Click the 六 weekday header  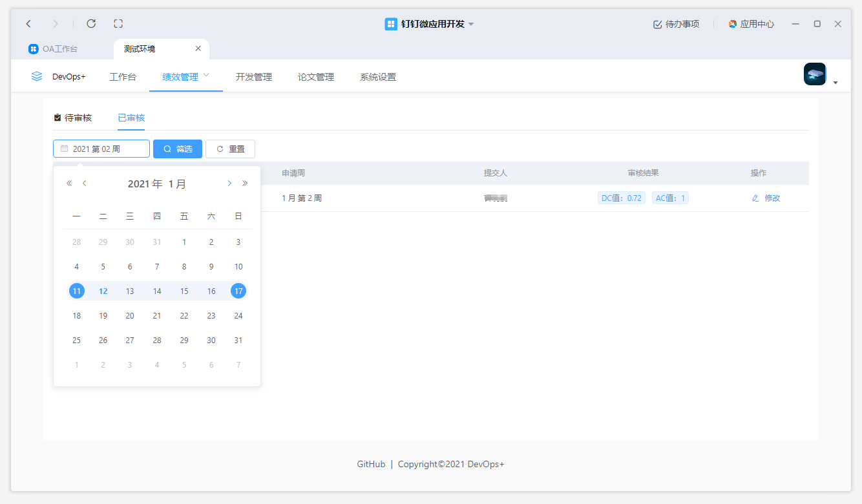(x=211, y=216)
